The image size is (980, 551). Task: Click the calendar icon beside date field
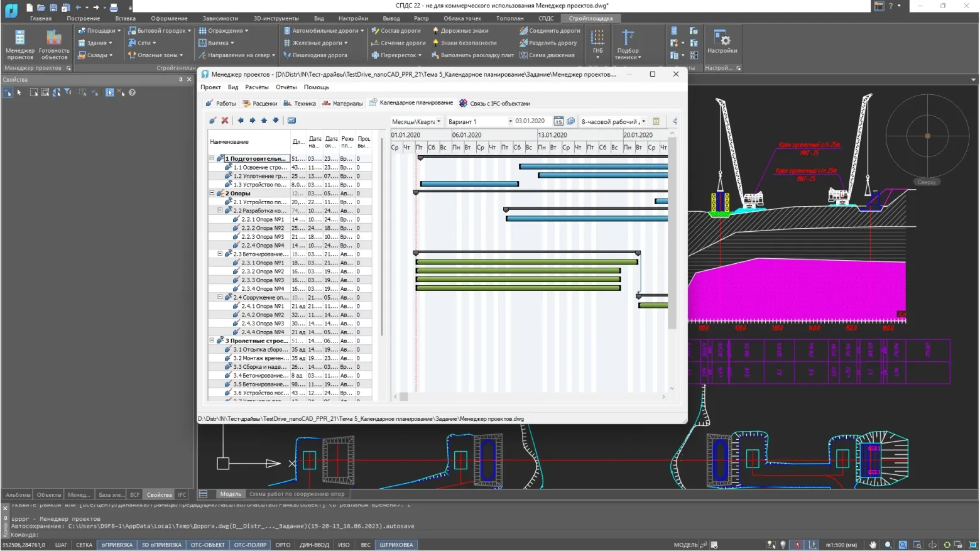tap(558, 121)
